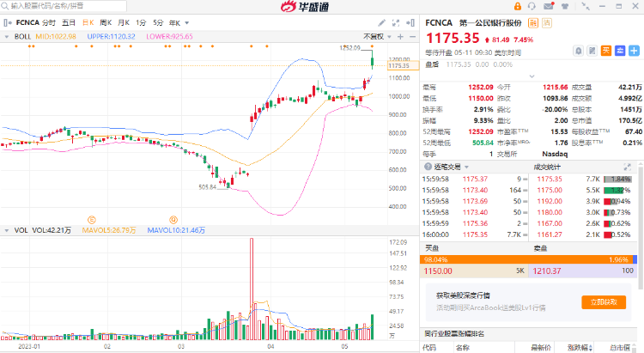Viewport: 644px width, 353px height.
Task: Click the orange 买 buy button
Action: 606,51
